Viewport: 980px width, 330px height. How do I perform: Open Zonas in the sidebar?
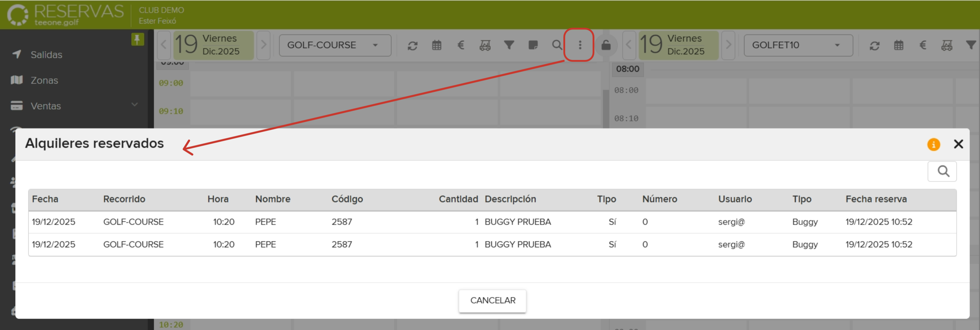point(44,80)
